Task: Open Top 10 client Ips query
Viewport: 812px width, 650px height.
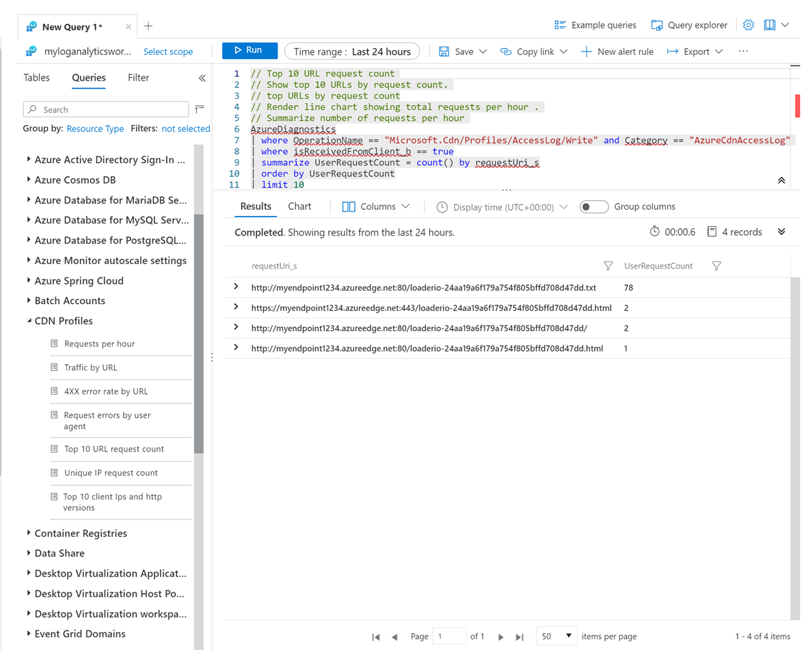Action: [x=112, y=502]
